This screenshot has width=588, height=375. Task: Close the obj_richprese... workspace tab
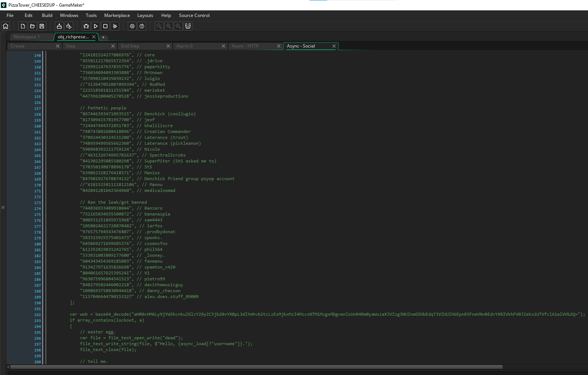(94, 37)
